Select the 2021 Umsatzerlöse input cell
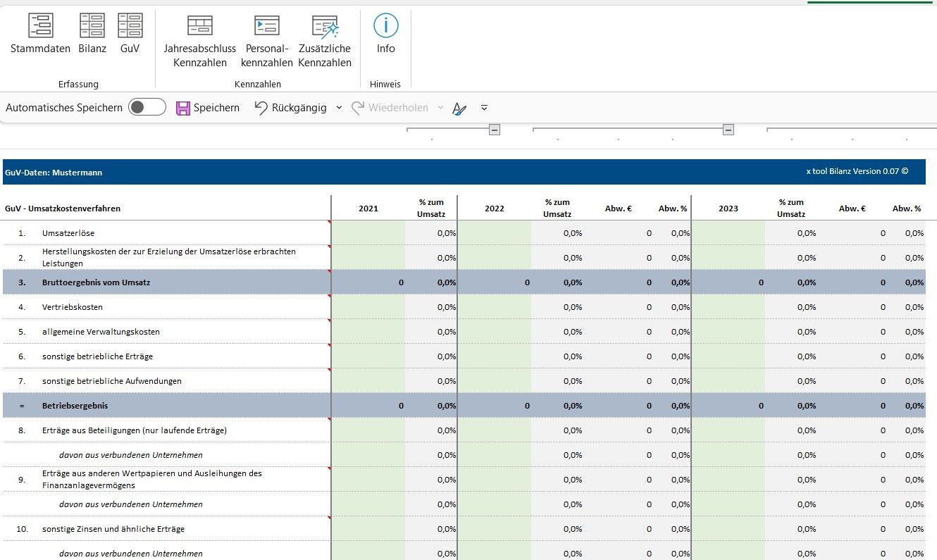The width and height of the screenshot is (937, 560). pyautogui.click(x=368, y=233)
